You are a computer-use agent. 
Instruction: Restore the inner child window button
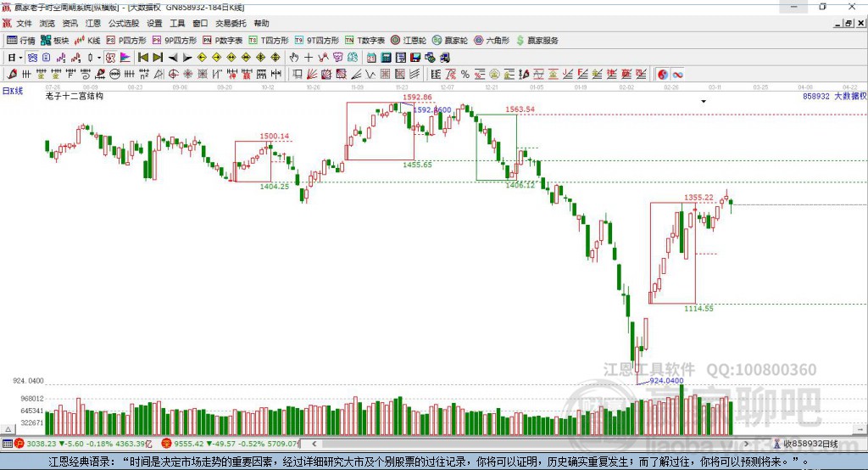pyautogui.click(x=849, y=23)
